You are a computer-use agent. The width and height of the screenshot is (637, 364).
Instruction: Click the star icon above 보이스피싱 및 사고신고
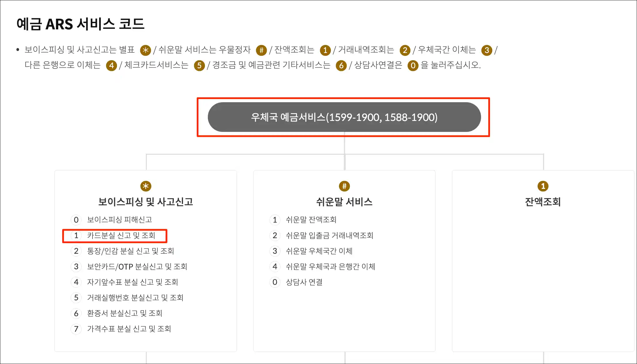pyautogui.click(x=146, y=186)
